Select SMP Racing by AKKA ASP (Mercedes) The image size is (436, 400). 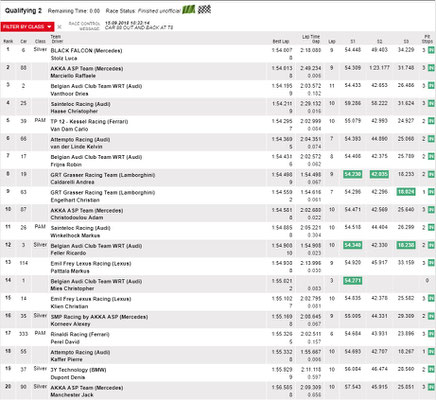tap(99, 317)
